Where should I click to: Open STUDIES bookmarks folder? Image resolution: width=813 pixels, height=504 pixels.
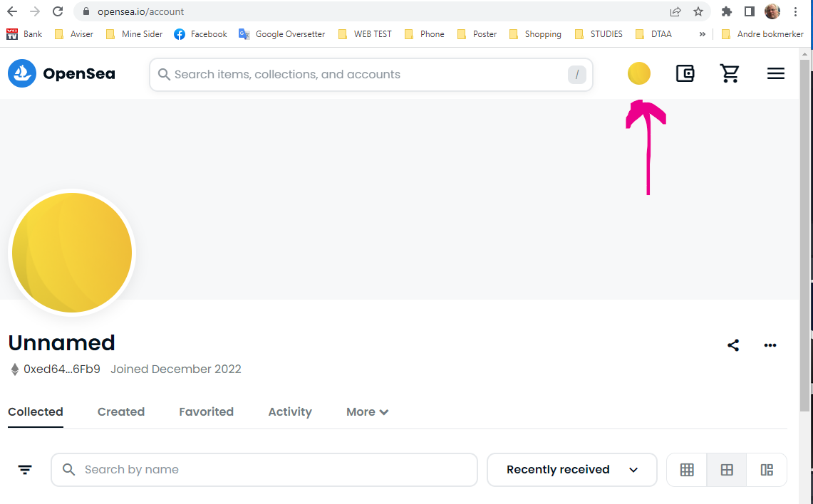pos(599,34)
